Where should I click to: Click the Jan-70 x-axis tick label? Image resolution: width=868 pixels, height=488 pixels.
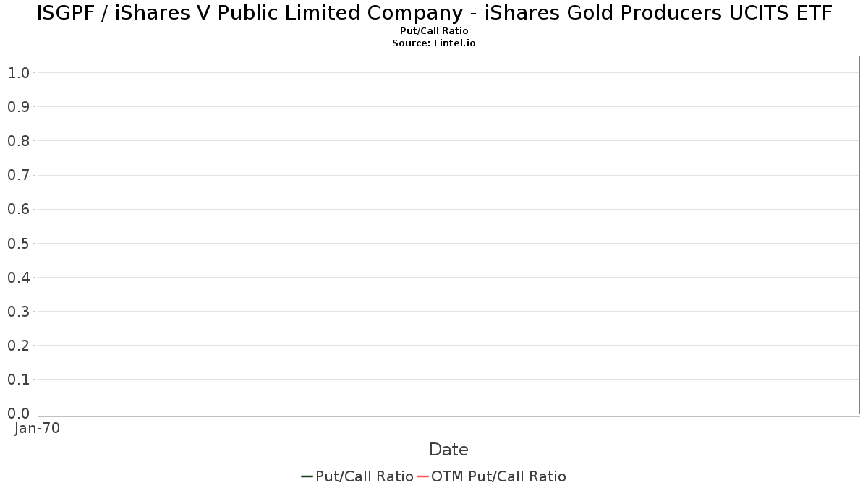click(x=38, y=428)
